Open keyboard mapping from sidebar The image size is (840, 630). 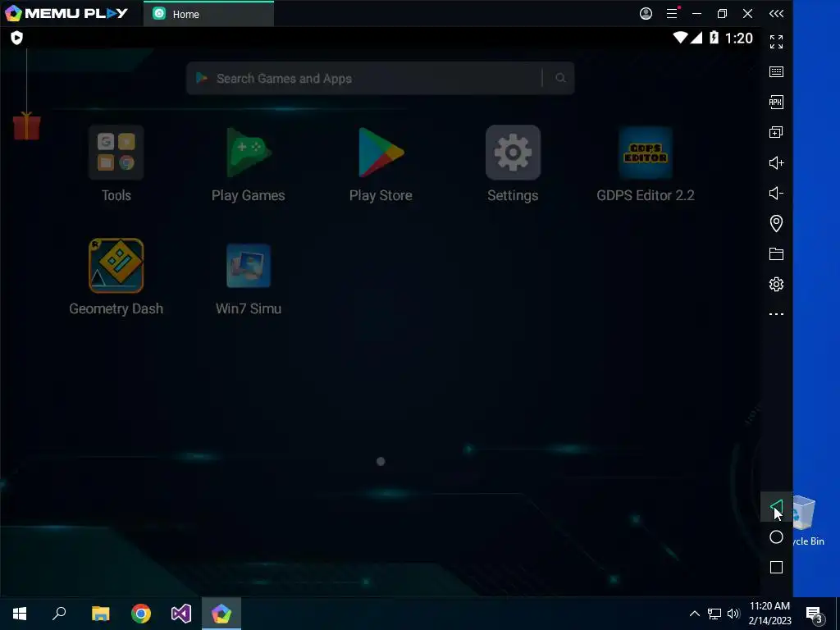tap(776, 72)
